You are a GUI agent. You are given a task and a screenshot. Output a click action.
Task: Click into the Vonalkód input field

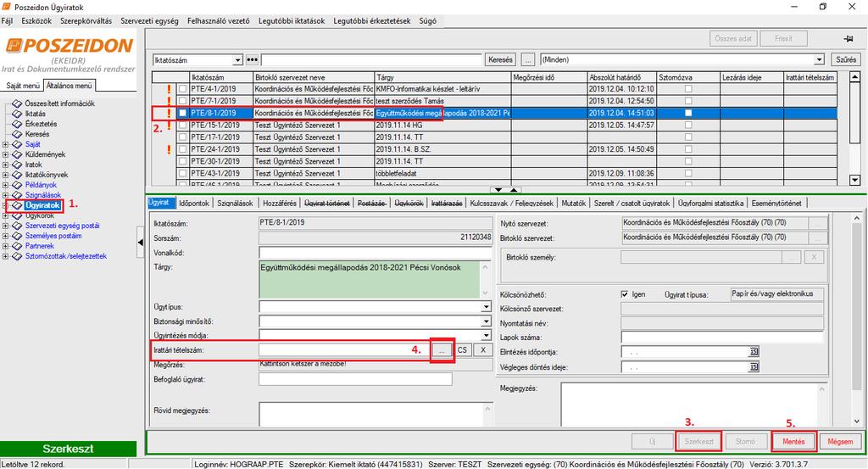coord(376,253)
